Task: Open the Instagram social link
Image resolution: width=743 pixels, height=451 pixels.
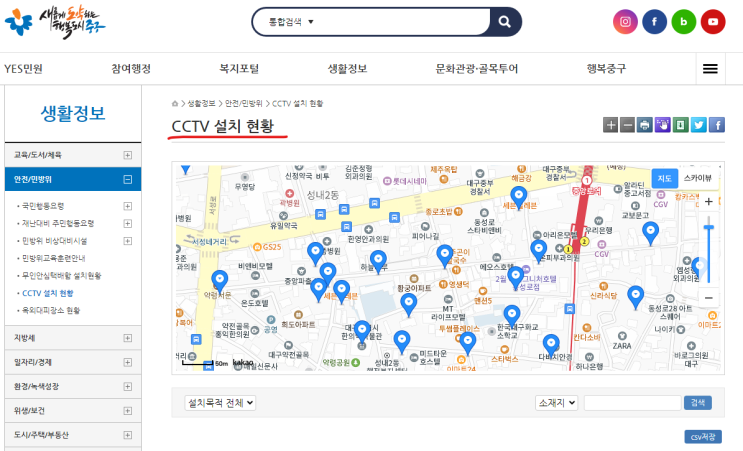Action: 625,22
